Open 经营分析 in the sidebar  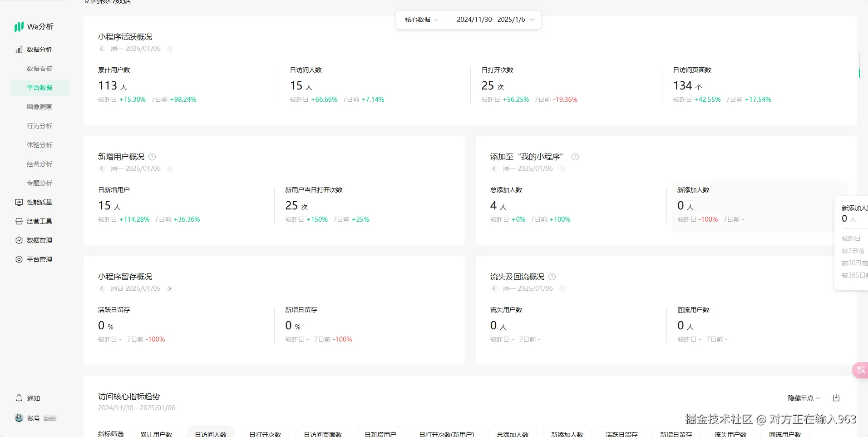(x=40, y=164)
